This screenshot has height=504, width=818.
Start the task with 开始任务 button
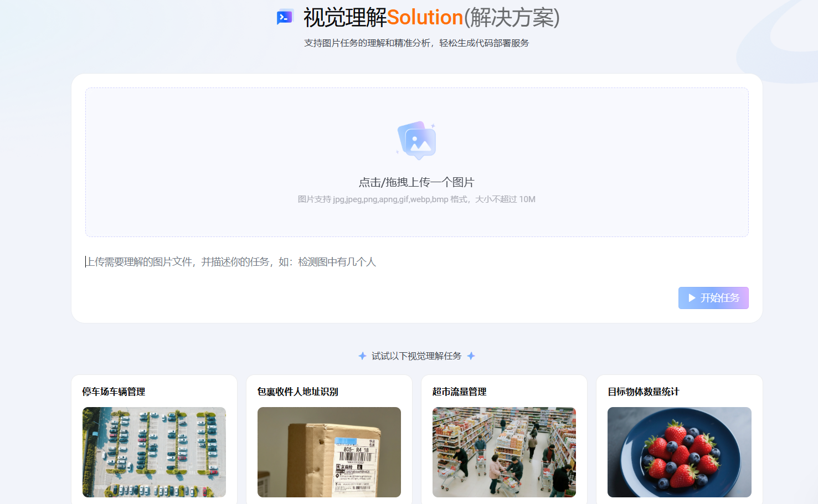[x=713, y=298]
